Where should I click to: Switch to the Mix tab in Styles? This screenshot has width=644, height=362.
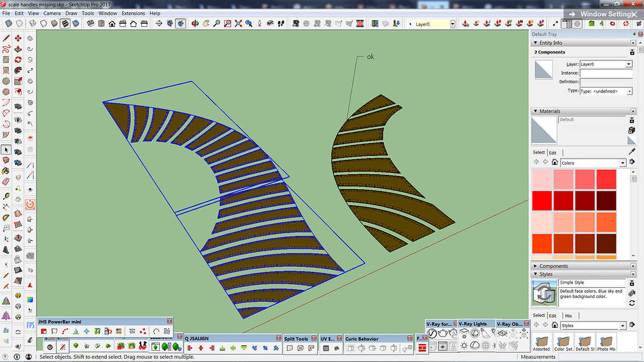tap(567, 316)
